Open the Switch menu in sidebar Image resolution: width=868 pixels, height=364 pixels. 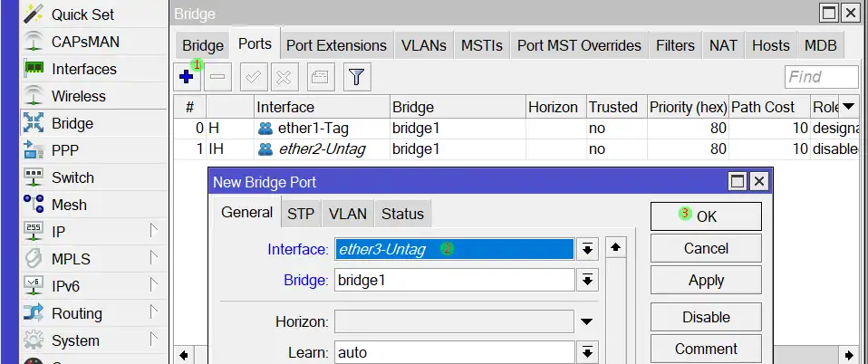tap(72, 177)
